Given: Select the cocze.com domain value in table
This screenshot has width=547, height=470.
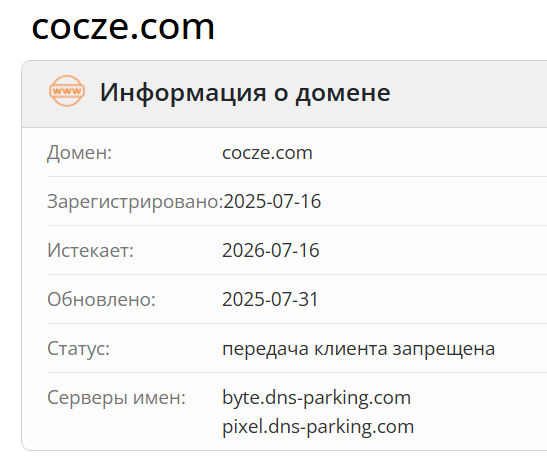Looking at the screenshot, I should pyautogui.click(x=267, y=153).
